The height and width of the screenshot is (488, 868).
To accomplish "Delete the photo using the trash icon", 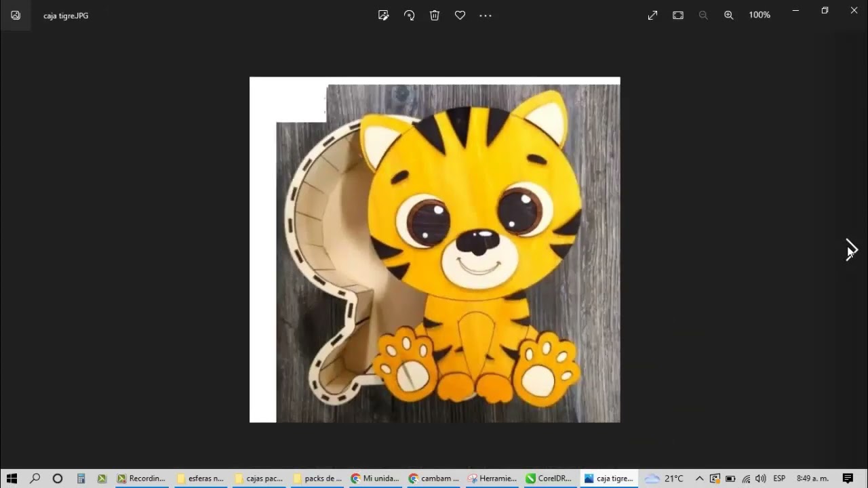I will (435, 15).
